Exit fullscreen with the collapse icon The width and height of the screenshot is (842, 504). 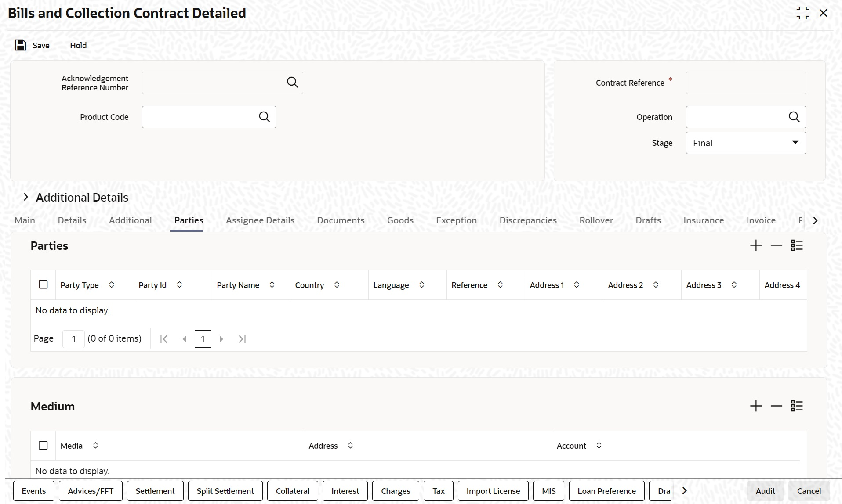coord(802,13)
